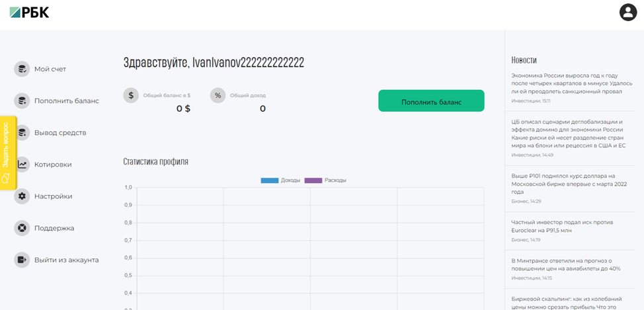Select Настройки menu item text
This screenshot has width=644, height=310.
click(54, 196)
